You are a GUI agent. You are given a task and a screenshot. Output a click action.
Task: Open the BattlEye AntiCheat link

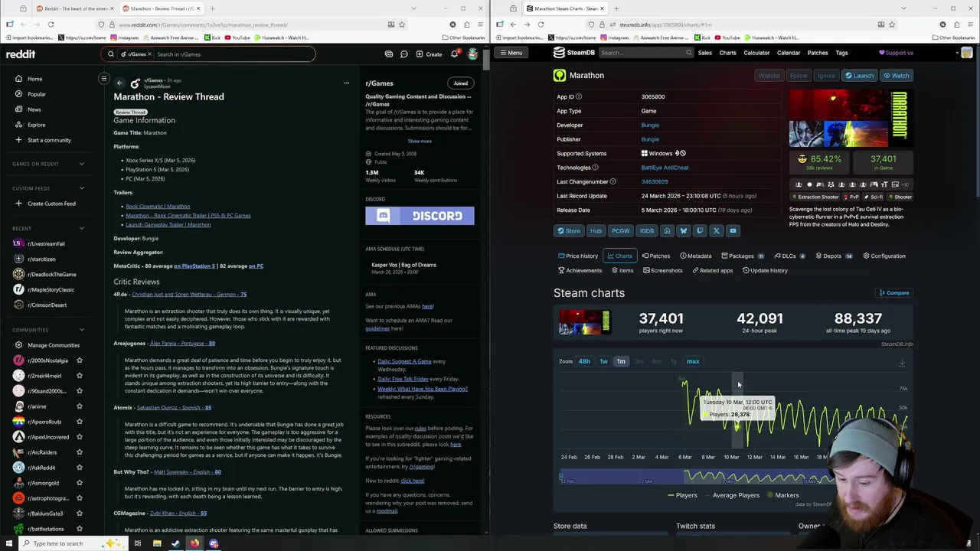coord(665,168)
